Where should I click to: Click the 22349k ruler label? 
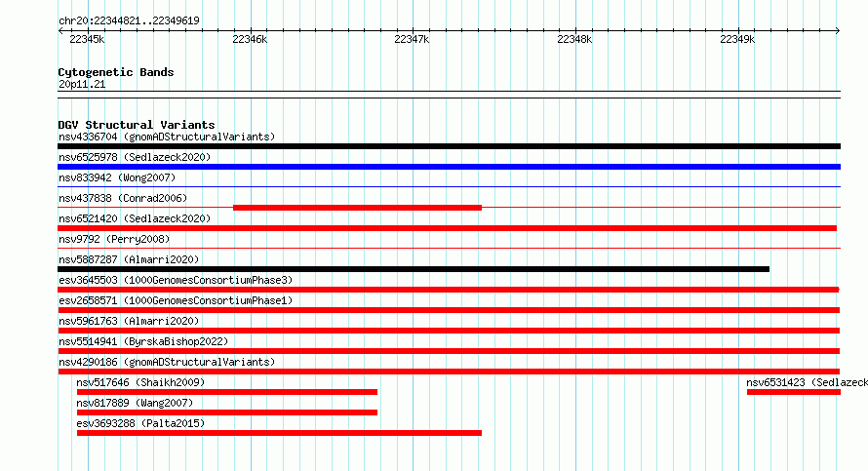(x=736, y=39)
